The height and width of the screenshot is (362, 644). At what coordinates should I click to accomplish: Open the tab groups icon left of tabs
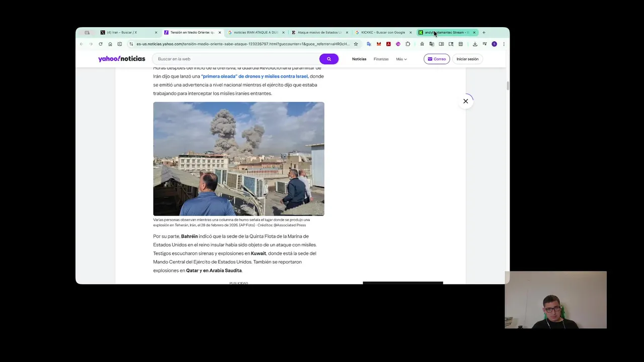pyautogui.click(x=87, y=32)
